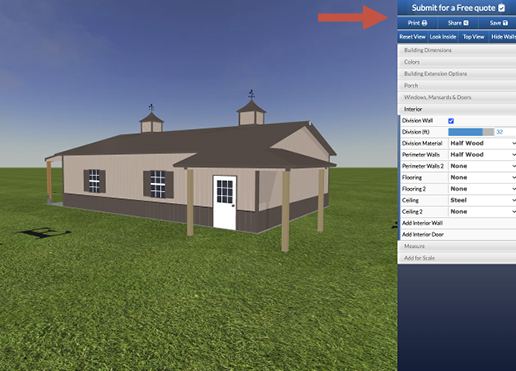The width and height of the screenshot is (516, 371).
Task: Adjust the Division (ft) slider
Action: click(471, 132)
